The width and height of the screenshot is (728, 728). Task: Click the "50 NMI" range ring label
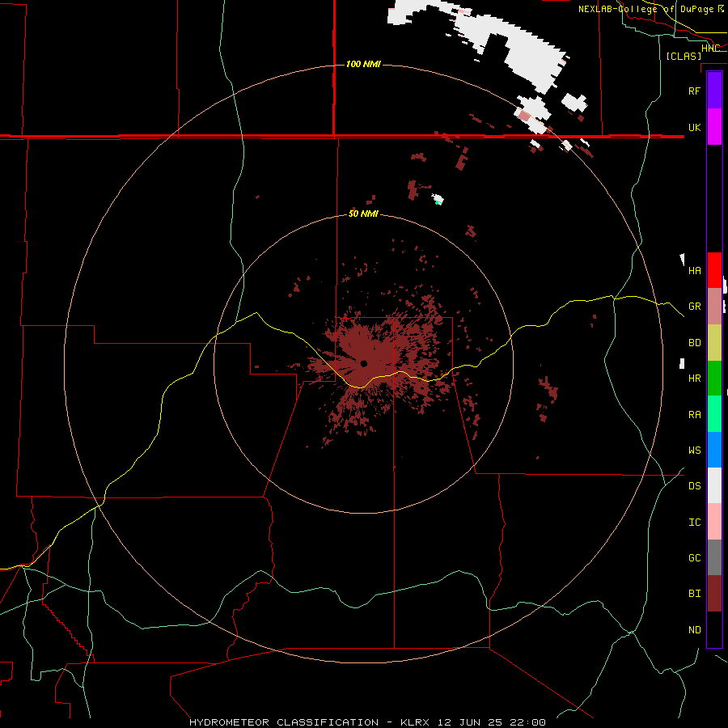coord(363,214)
